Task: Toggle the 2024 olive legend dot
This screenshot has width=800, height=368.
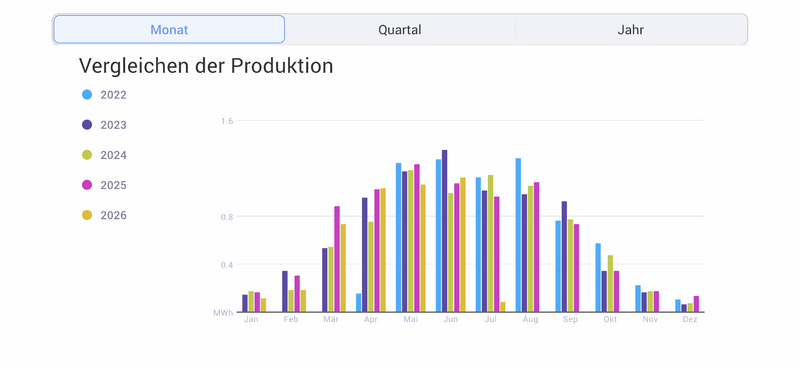Action: 87,155
